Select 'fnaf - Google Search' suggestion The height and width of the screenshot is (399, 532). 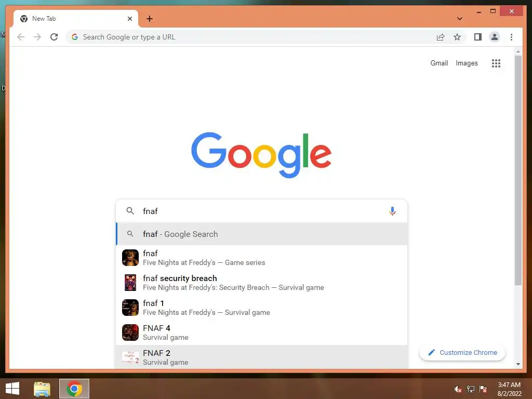click(x=262, y=234)
